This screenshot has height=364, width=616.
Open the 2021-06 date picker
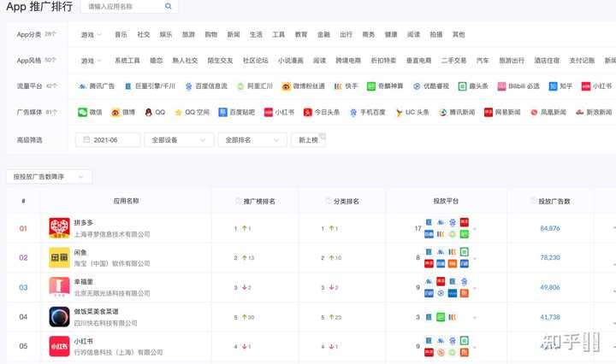coord(108,140)
